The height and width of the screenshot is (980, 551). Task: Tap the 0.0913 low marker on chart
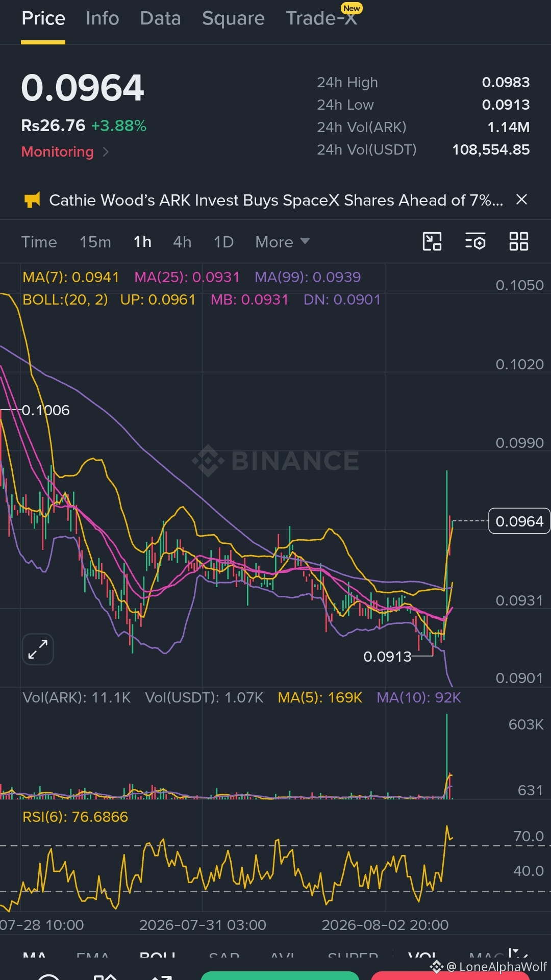pos(387,657)
